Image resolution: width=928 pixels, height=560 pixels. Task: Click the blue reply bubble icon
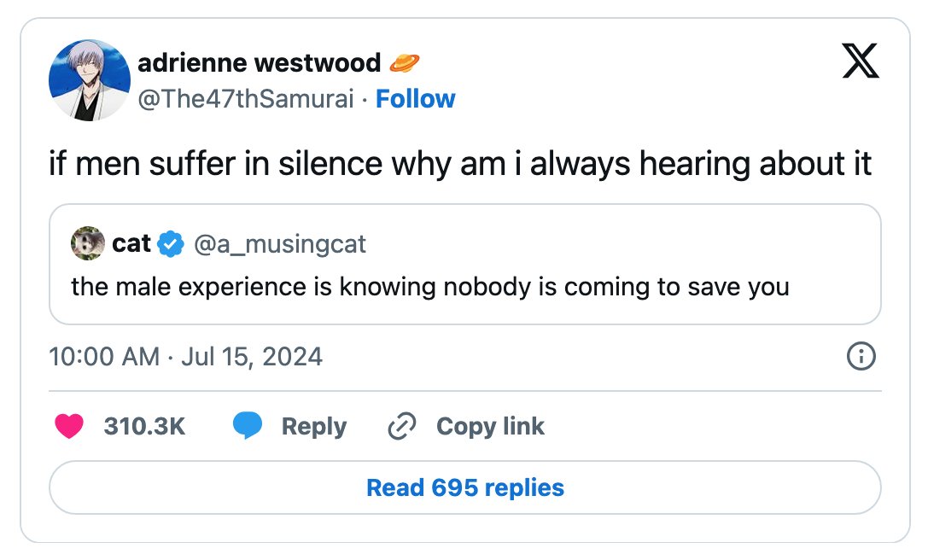pos(248,426)
